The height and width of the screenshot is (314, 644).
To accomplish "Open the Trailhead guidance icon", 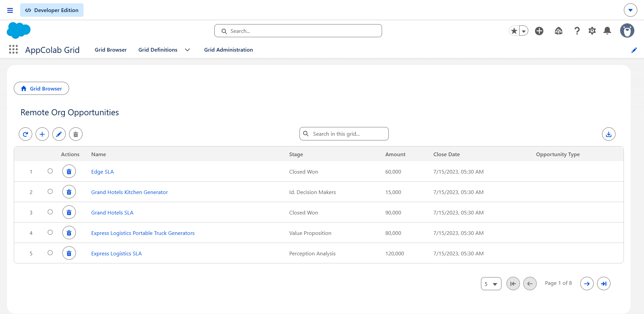I will [558, 31].
